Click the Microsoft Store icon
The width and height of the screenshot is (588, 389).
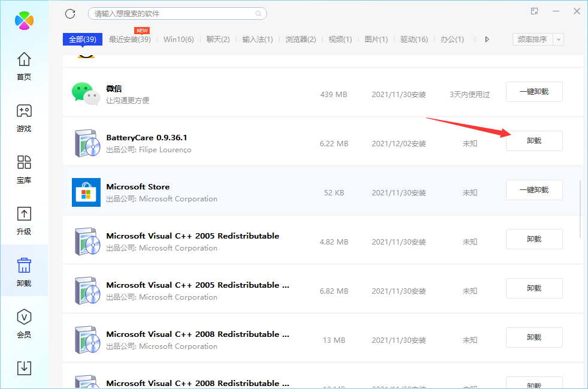click(86, 192)
